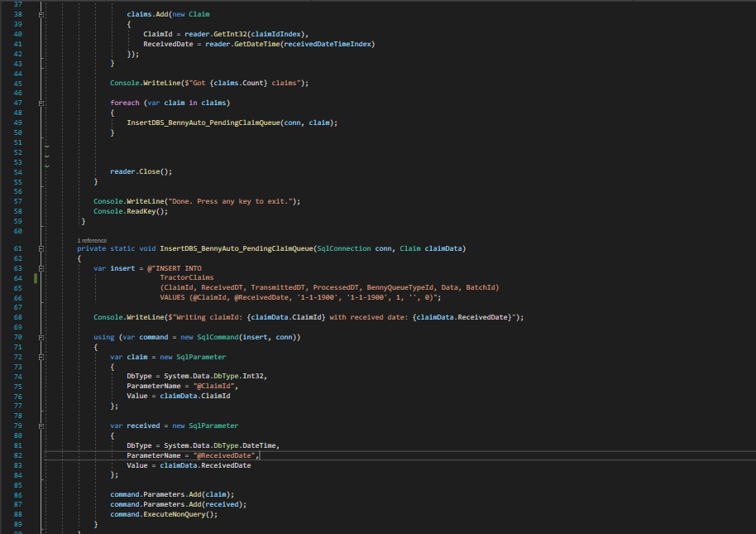Collapse the 'var received' SqlParameter initializer at line 79
This screenshot has width=756, height=534.
(x=41, y=426)
